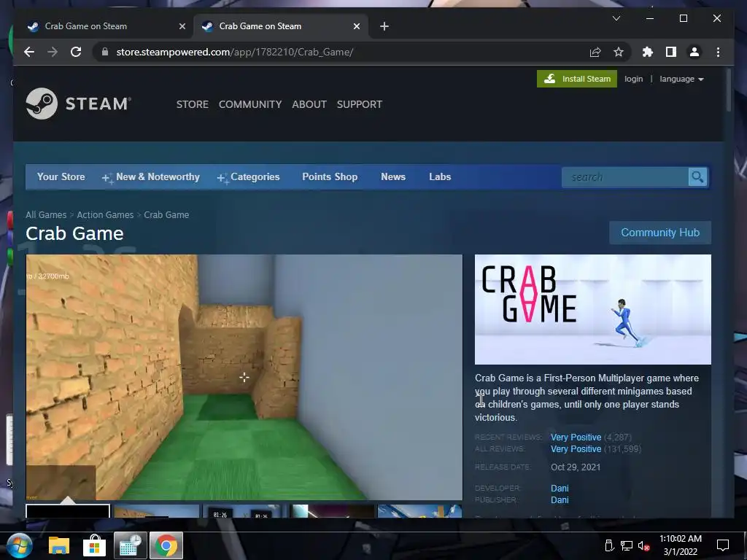Click the Crab Game header image
Image resolution: width=747 pixels, height=560 pixels.
tap(592, 309)
